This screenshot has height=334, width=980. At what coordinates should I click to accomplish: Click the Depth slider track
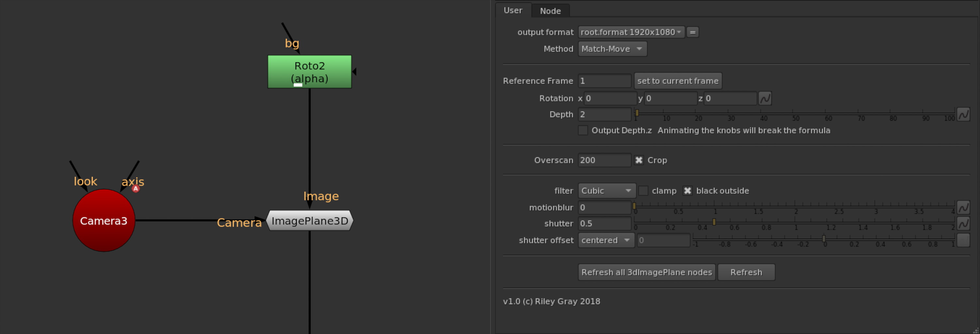(x=795, y=113)
